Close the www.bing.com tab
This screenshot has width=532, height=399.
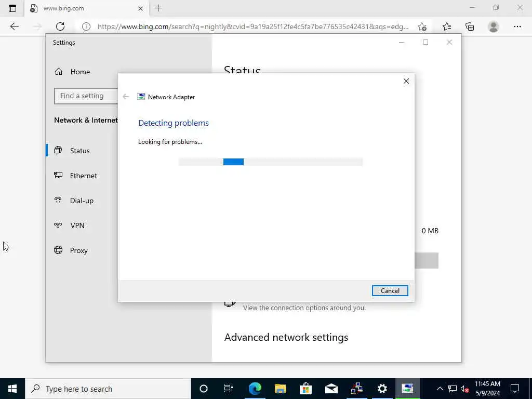coord(140,8)
